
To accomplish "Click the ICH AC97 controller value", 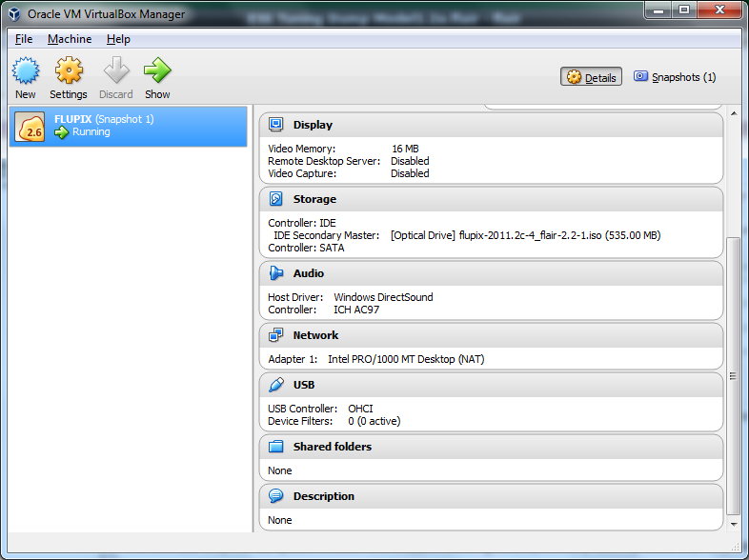I will [356, 310].
